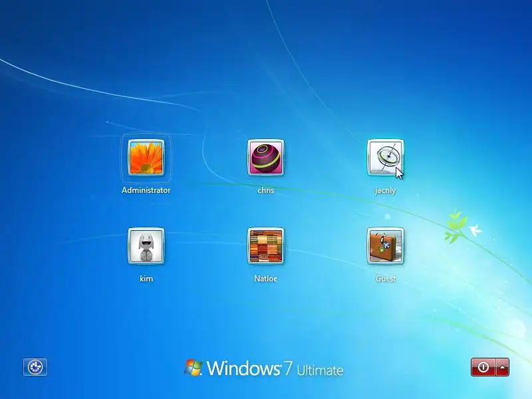Click the "kim" user name label
This screenshot has width=532, height=399.
click(146, 279)
